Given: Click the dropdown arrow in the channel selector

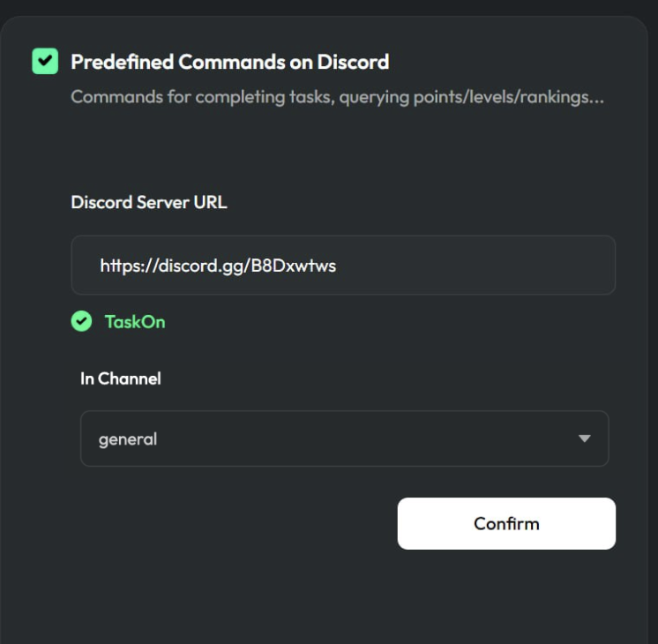Looking at the screenshot, I should click(585, 438).
